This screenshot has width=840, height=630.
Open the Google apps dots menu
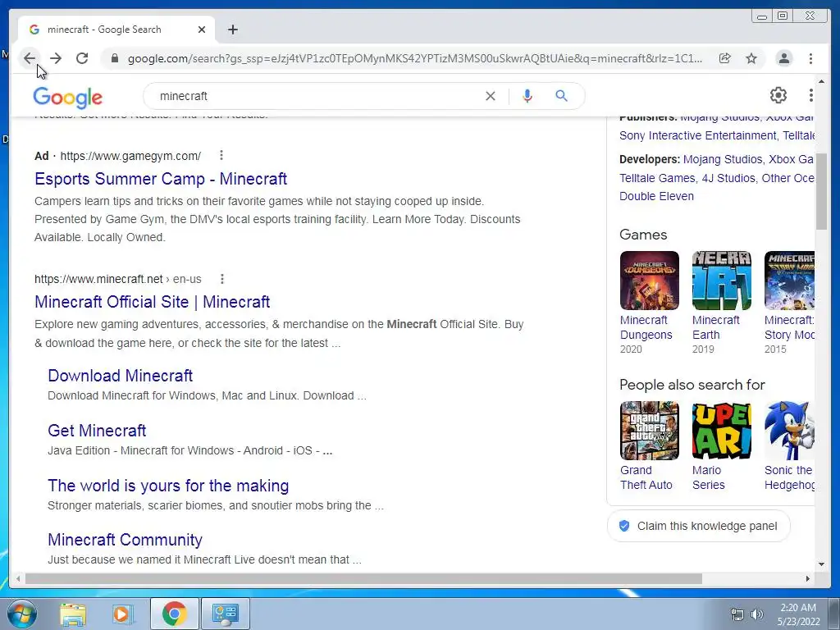pyautogui.click(x=811, y=95)
